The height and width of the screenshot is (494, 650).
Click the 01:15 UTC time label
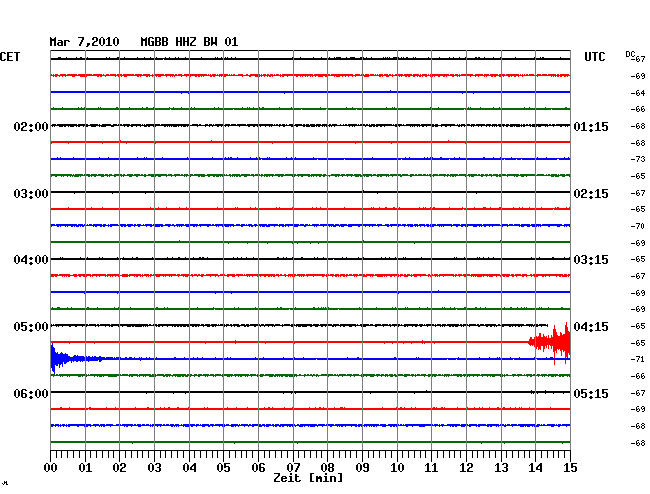pos(591,126)
